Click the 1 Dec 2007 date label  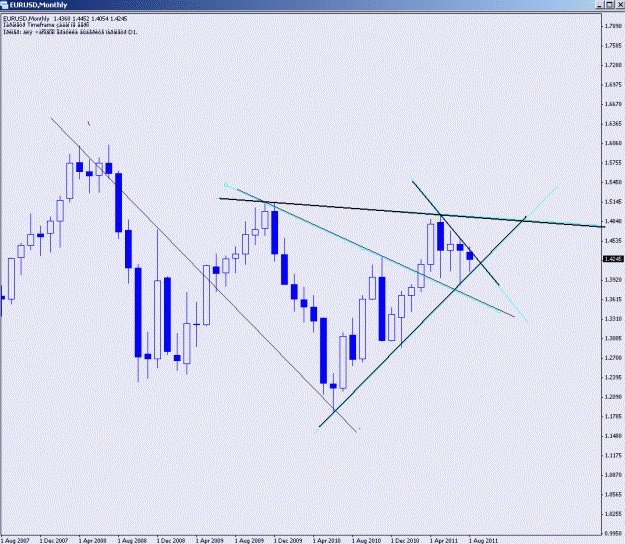coord(54,541)
